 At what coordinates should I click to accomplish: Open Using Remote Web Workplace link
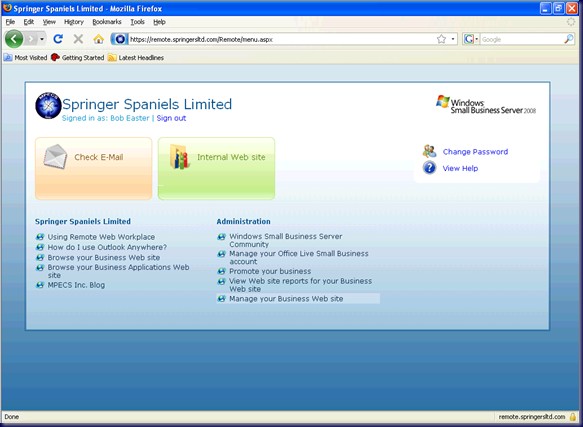click(x=101, y=237)
